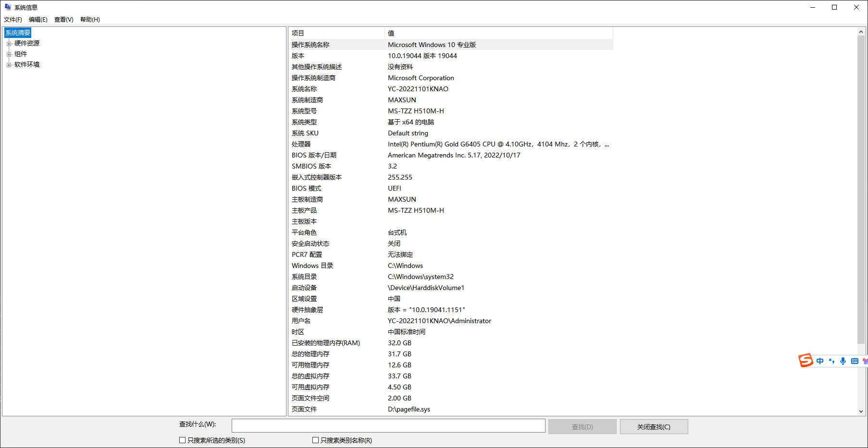Viewport: 868px width, 448px height.
Task: Click the Sogou input method S logo
Action: click(806, 360)
